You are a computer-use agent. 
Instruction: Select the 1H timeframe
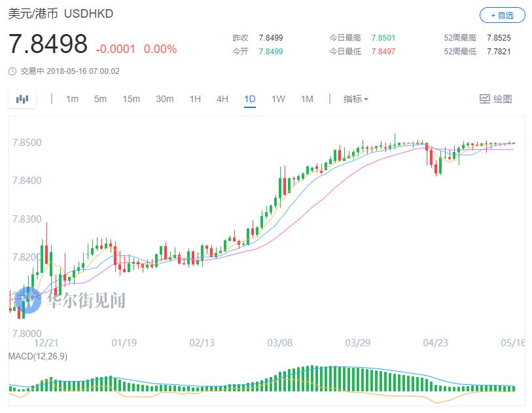195,99
